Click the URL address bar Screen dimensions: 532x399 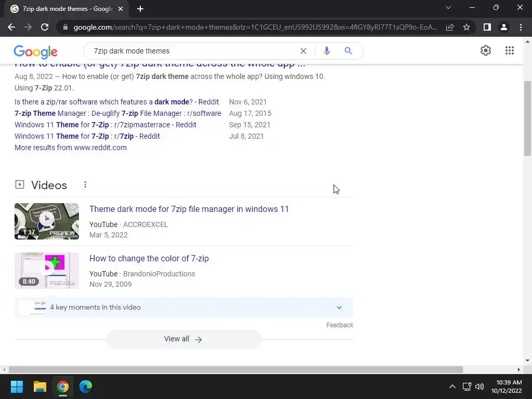[x=255, y=27]
